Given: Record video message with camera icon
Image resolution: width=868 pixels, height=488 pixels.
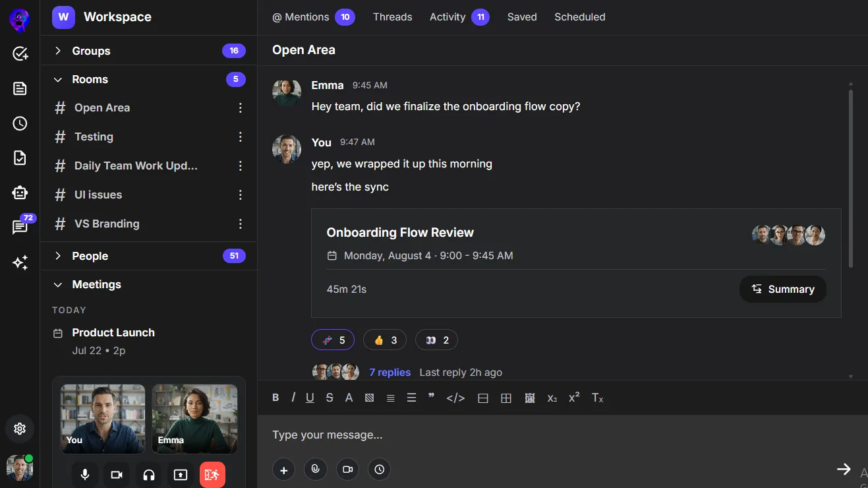Looking at the screenshot, I should point(347,470).
